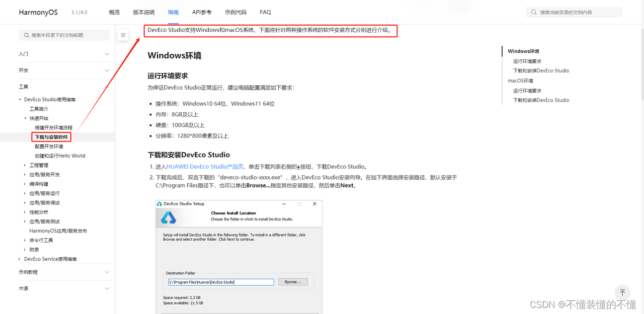
Task: Open 配置开发环境 in the sidebar
Action: point(49,146)
